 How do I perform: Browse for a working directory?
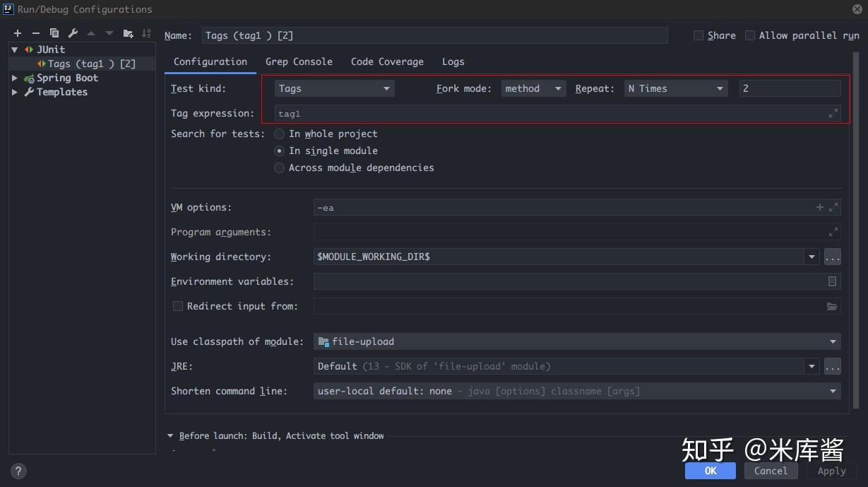click(832, 257)
